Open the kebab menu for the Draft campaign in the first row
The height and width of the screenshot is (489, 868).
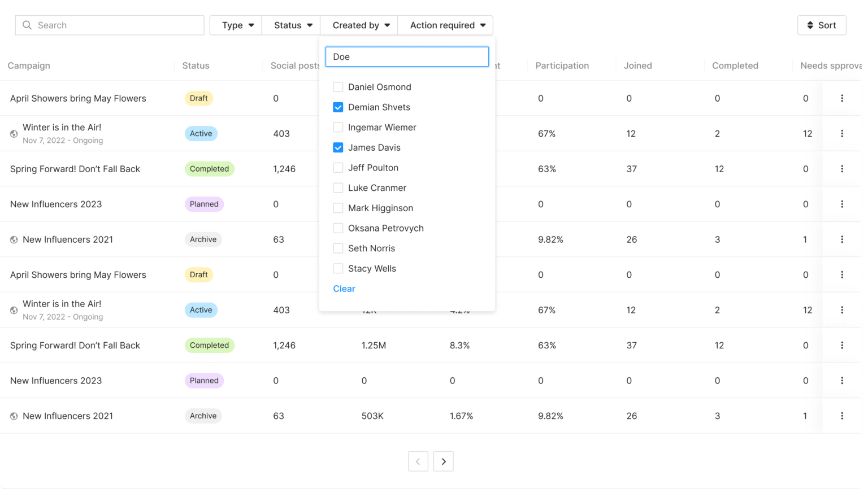pyautogui.click(x=841, y=98)
